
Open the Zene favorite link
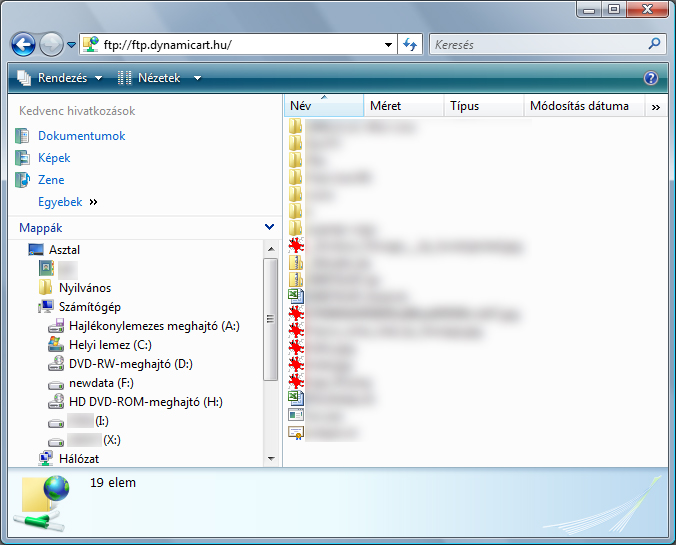[51, 180]
